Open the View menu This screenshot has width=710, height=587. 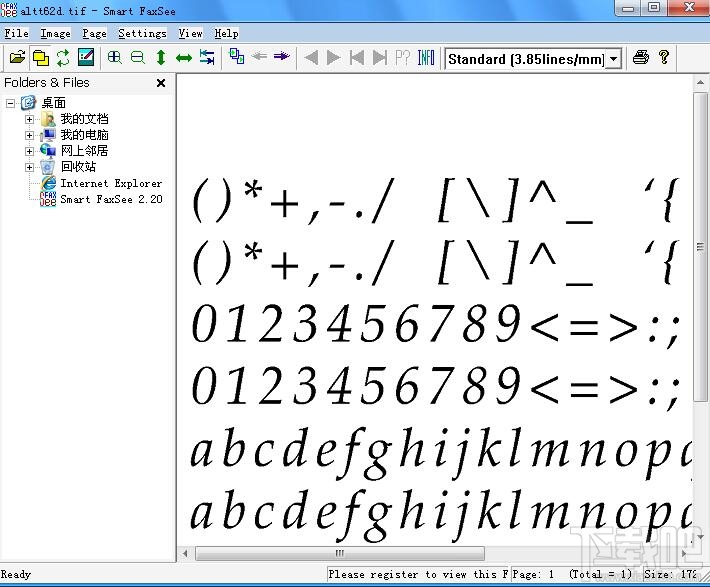(190, 34)
